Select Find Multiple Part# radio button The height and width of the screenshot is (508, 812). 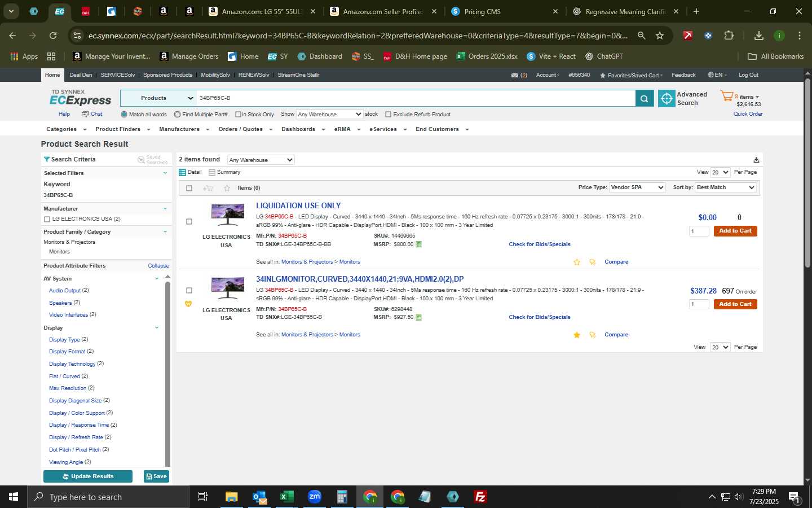(177, 114)
